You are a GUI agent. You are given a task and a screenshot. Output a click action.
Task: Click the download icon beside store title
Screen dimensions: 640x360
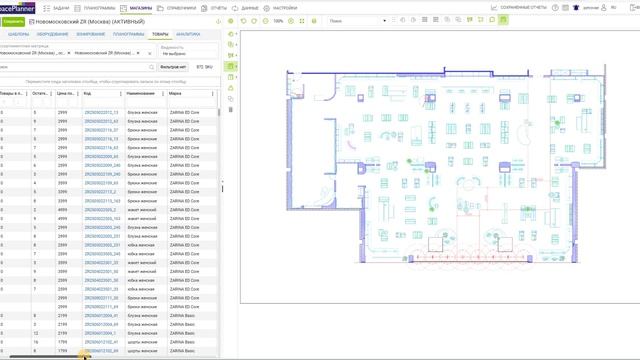pos(218,22)
